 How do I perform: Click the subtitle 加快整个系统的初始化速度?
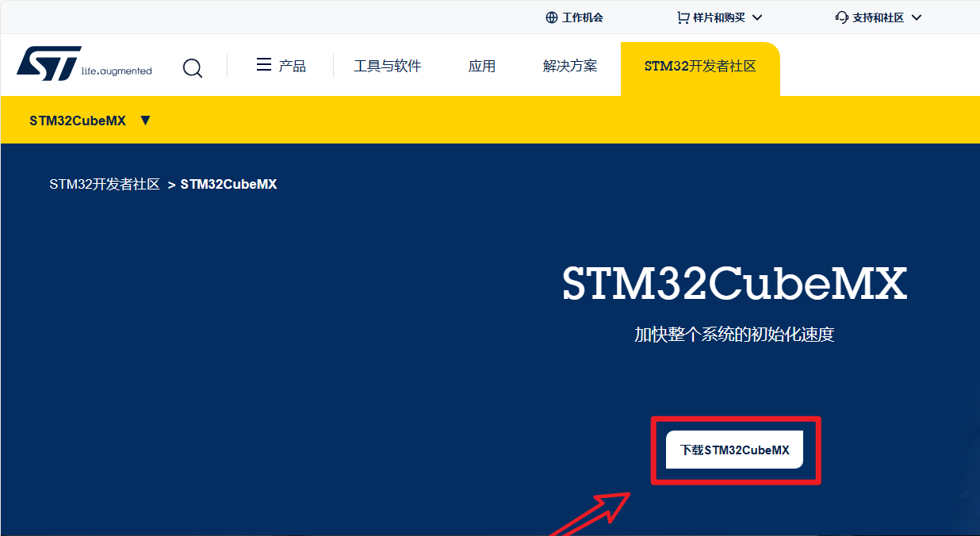734,334
